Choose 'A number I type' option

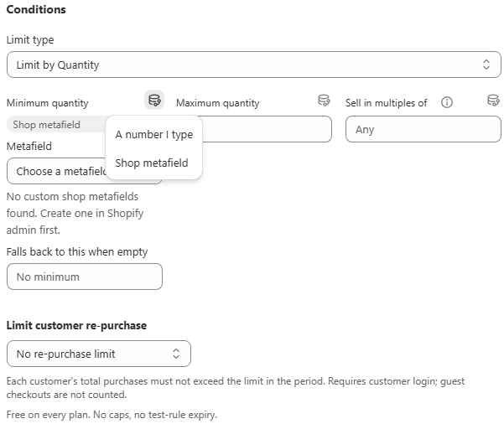click(x=154, y=135)
